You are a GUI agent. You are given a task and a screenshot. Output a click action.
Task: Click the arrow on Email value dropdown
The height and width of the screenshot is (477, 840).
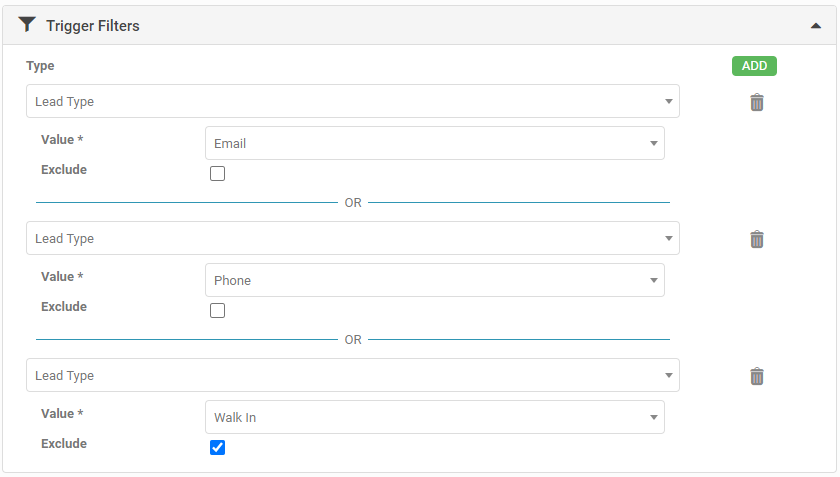[653, 143]
